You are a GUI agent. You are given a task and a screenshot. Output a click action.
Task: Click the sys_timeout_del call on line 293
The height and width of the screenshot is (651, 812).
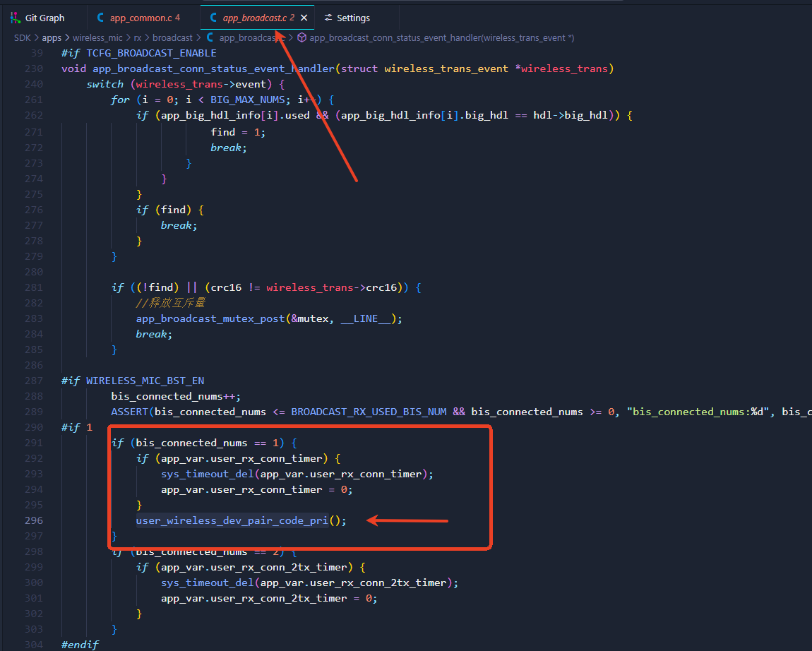(297, 474)
